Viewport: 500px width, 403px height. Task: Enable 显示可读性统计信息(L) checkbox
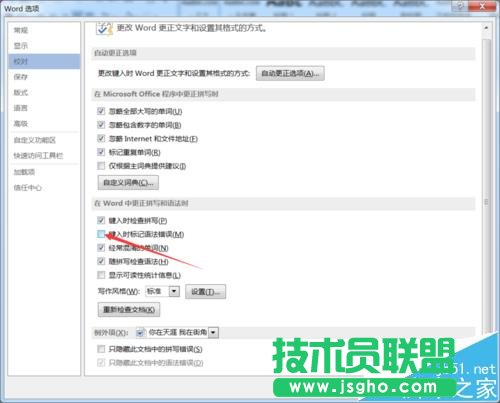pos(101,275)
